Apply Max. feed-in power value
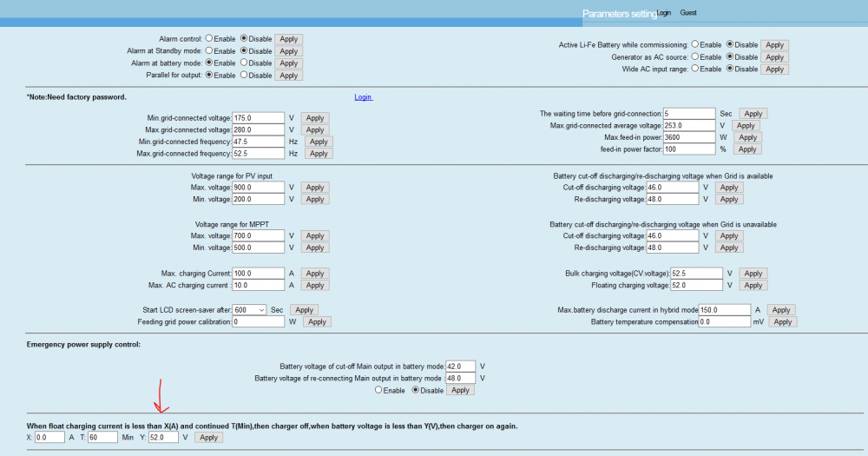Screen dimensions: 868x456 coord(747,137)
